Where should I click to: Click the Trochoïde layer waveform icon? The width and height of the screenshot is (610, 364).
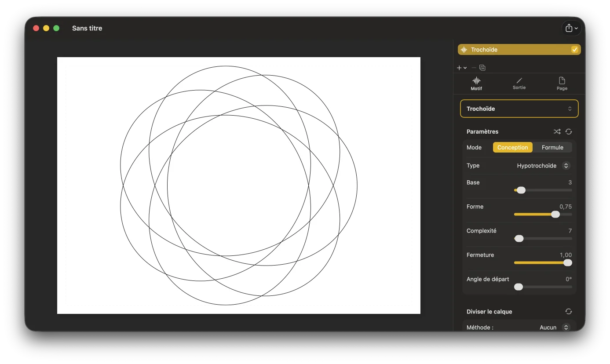[464, 50]
